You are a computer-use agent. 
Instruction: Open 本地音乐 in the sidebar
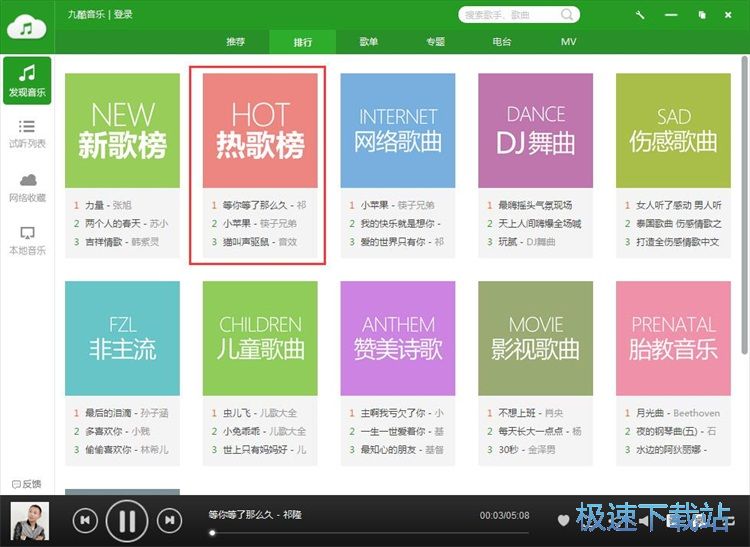click(27, 240)
